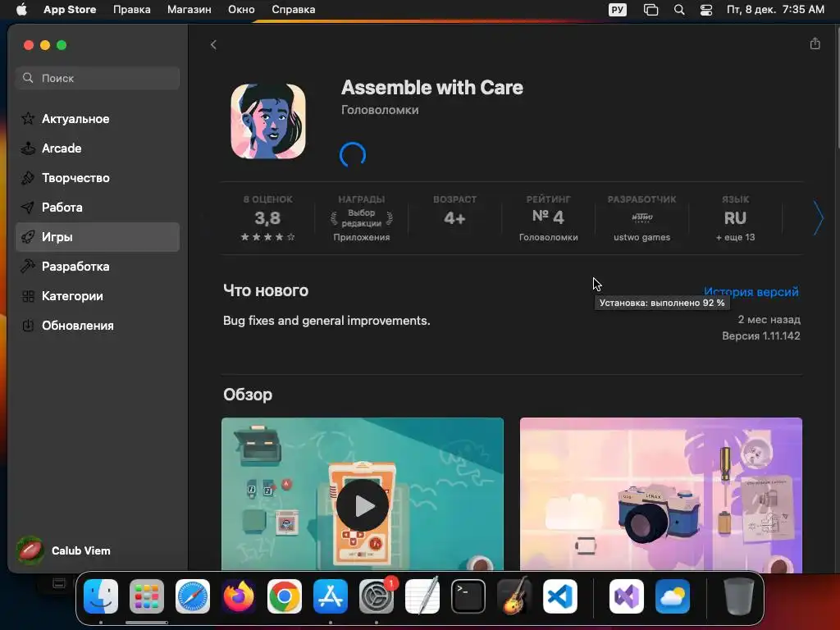The height and width of the screenshot is (630, 840).
Task: Click the Категории grid icon
Action: [28, 295]
